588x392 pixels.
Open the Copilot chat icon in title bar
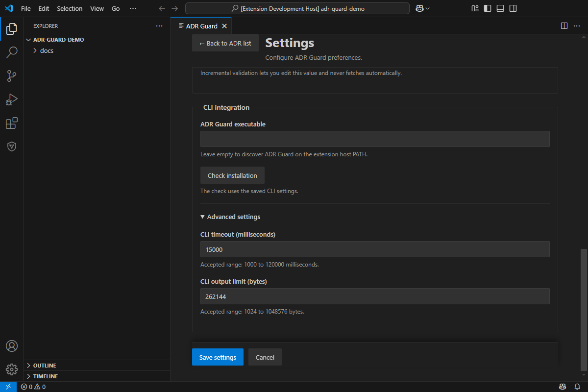point(419,8)
